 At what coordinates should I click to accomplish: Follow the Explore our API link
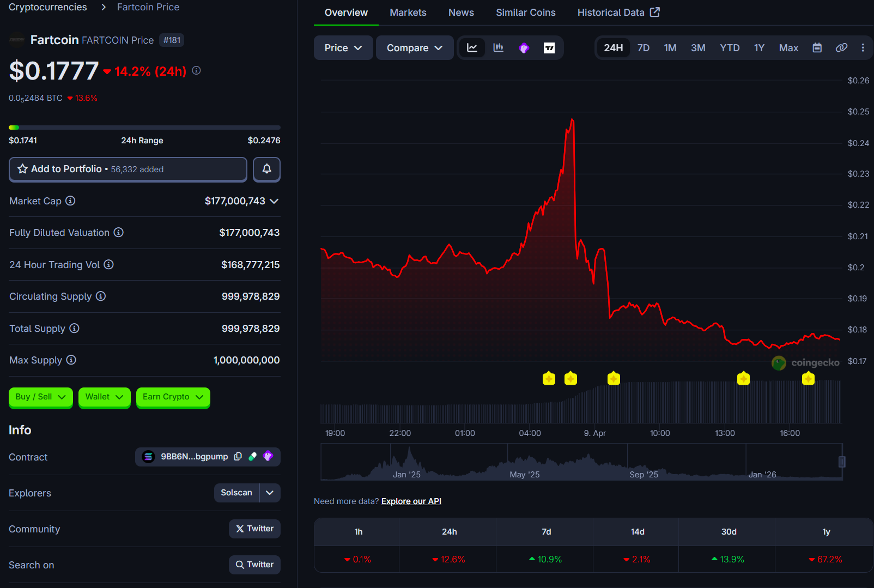411,501
